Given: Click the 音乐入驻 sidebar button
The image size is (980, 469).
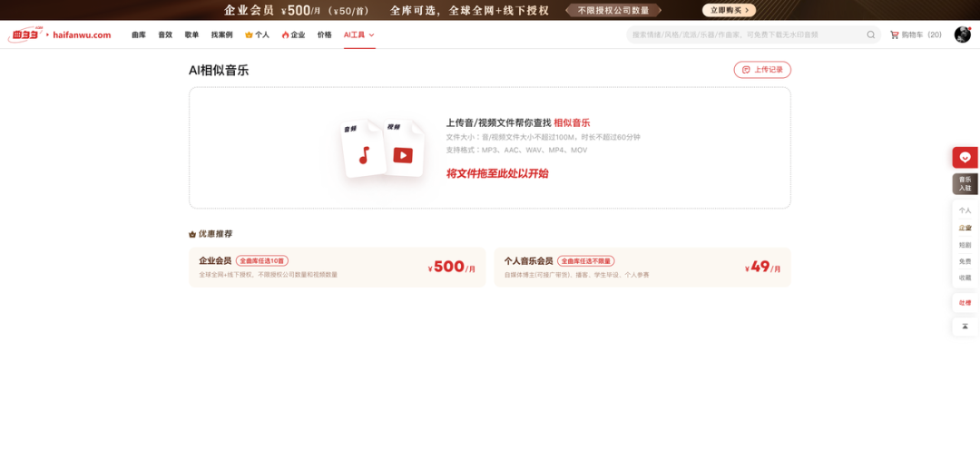Looking at the screenshot, I should [x=965, y=183].
